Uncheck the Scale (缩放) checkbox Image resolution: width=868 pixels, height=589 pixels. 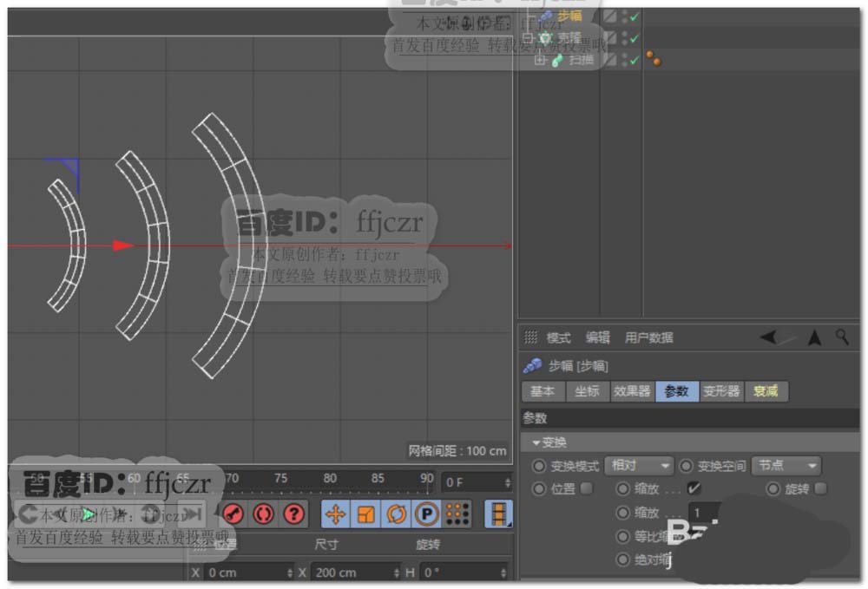pos(694,488)
